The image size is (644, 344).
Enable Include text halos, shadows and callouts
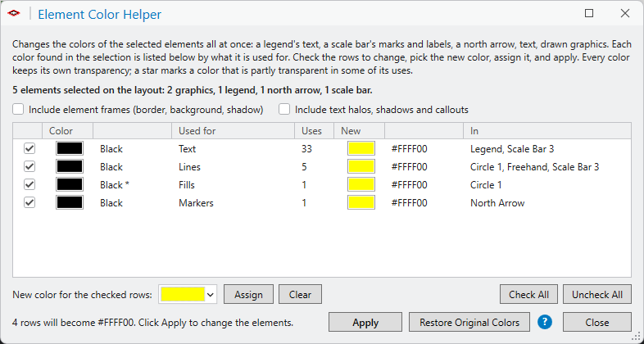(x=284, y=110)
